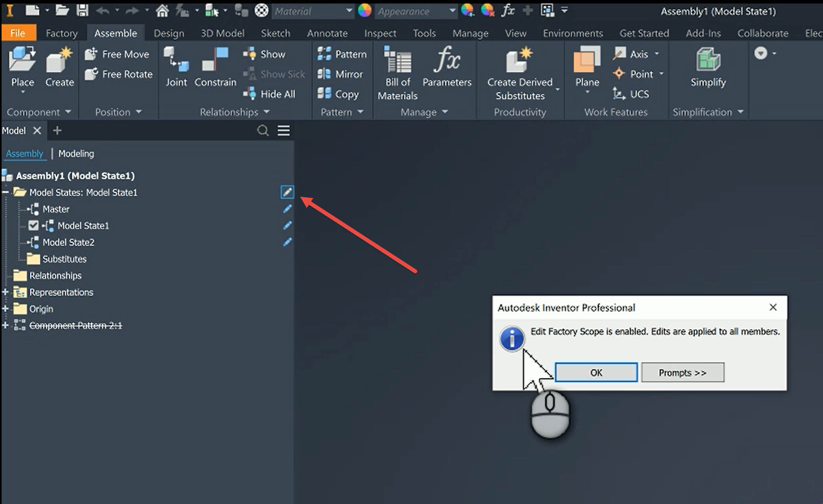
Task: Open the Material dropdown
Action: (349, 11)
